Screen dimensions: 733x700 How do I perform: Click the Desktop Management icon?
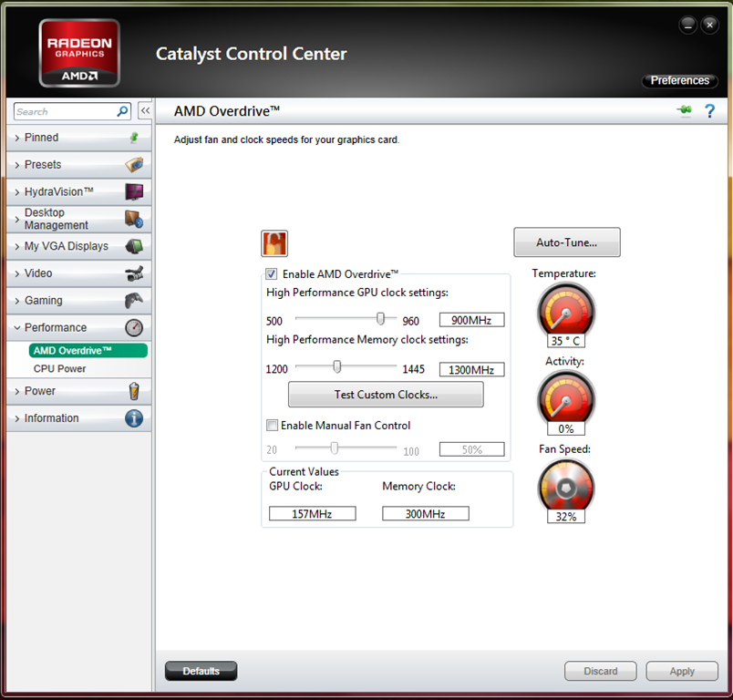pos(134,219)
